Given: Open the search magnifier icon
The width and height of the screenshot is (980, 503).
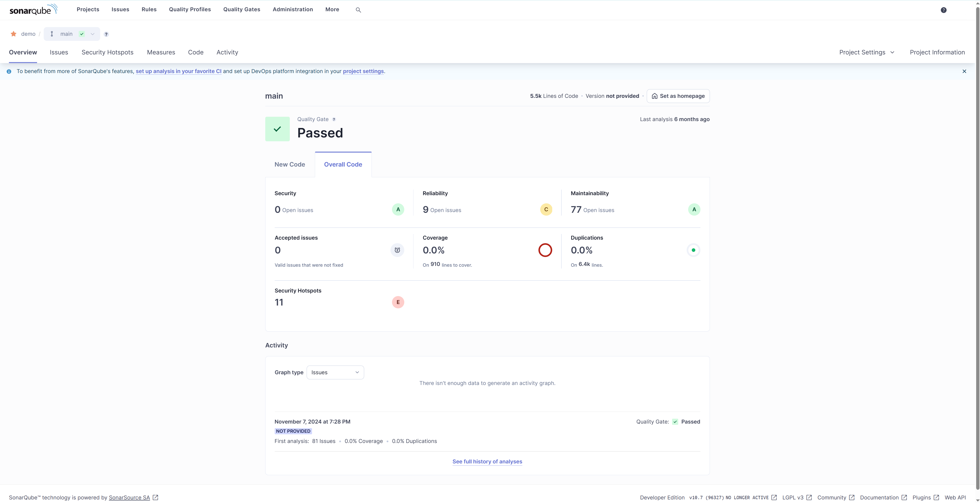Looking at the screenshot, I should point(358,10).
